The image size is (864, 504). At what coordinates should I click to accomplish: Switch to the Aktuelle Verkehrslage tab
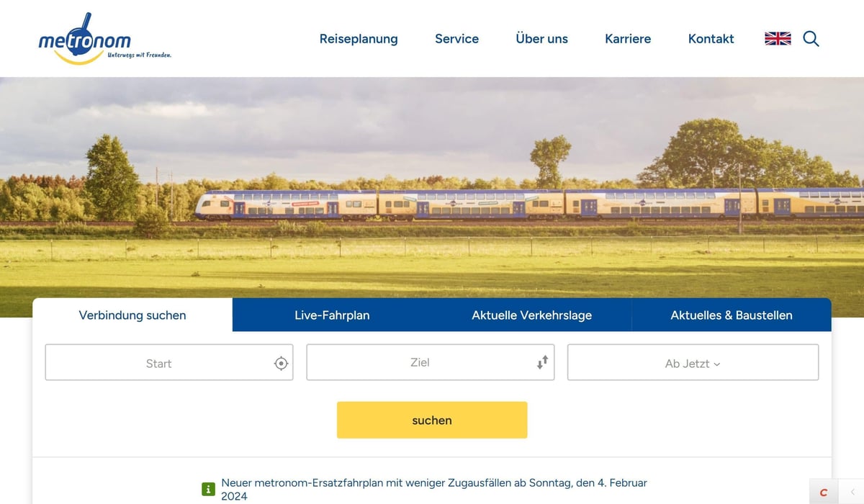coord(531,315)
